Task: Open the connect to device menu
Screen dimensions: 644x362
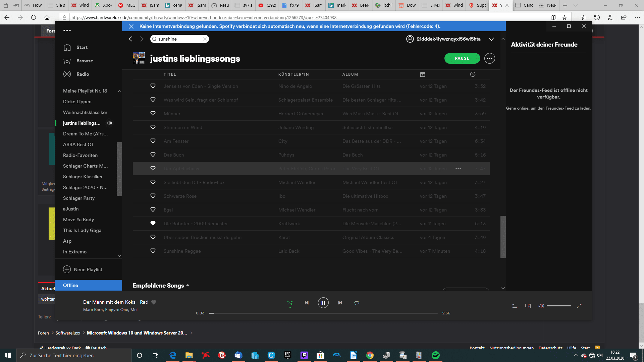Action: pos(528,306)
